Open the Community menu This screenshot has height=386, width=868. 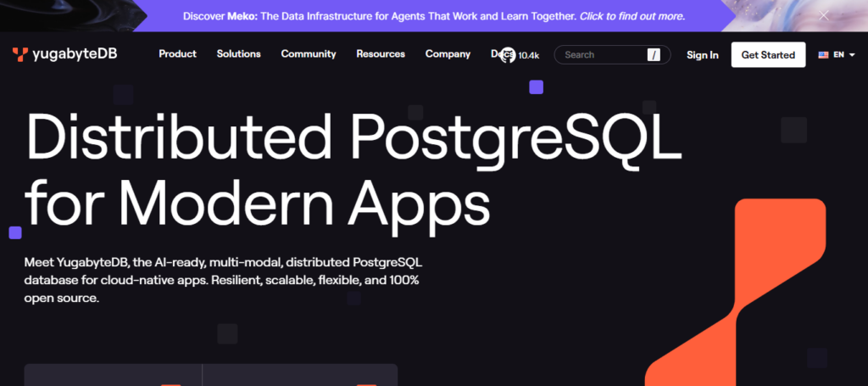click(309, 54)
